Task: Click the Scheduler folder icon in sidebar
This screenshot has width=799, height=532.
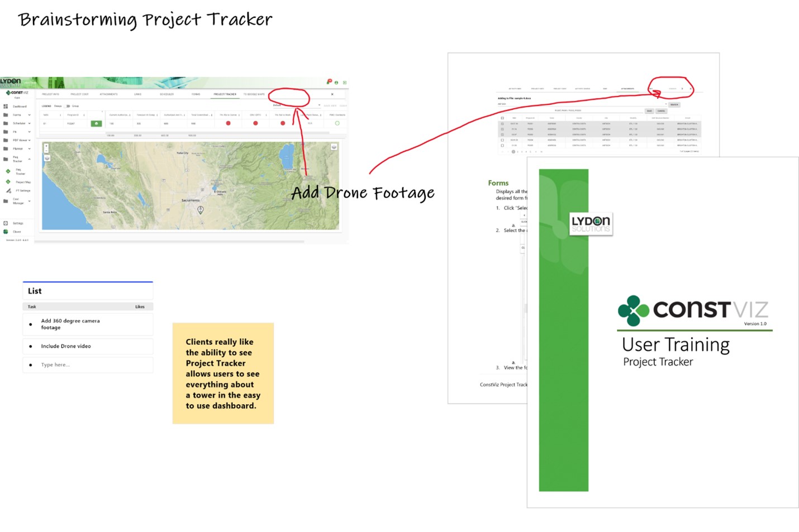Action: click(x=6, y=123)
